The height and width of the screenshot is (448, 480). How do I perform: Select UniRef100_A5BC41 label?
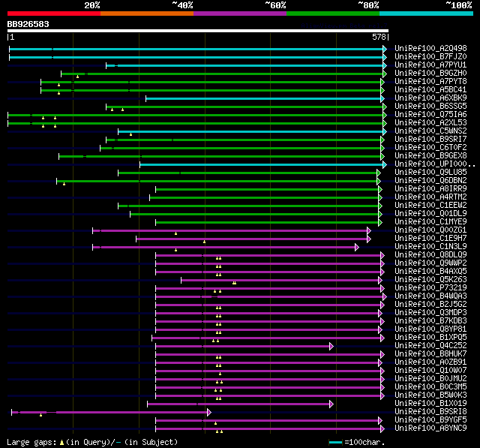tap(430, 90)
